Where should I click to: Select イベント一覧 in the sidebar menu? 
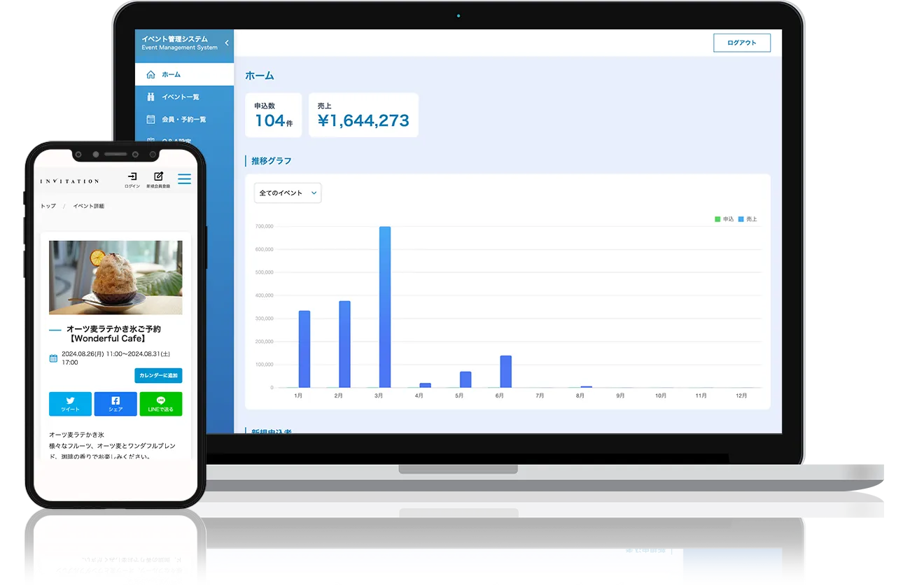click(181, 97)
